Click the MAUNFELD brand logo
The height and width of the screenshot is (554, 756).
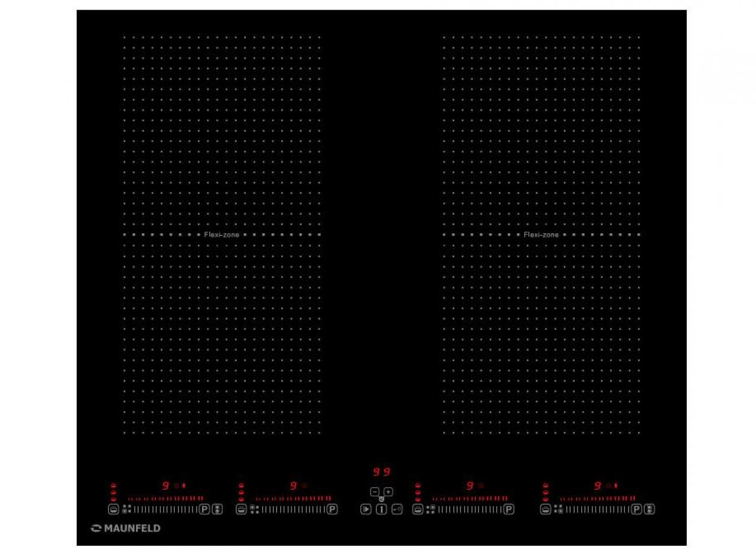coord(126,529)
